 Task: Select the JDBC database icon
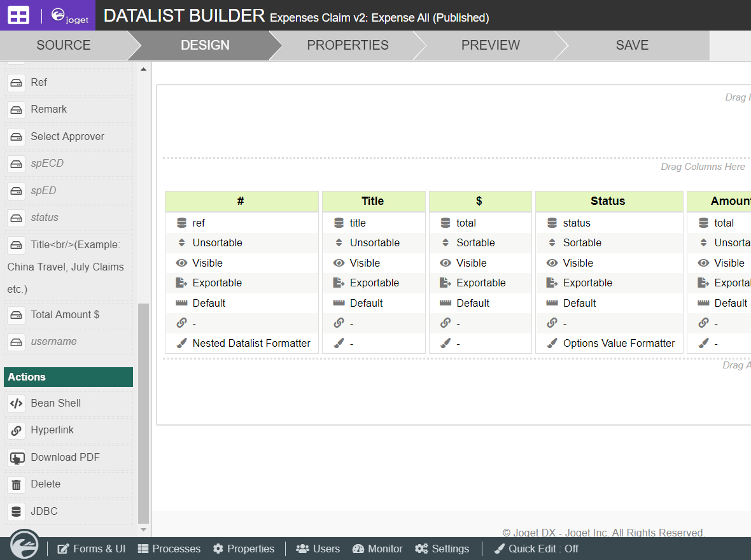(17, 512)
